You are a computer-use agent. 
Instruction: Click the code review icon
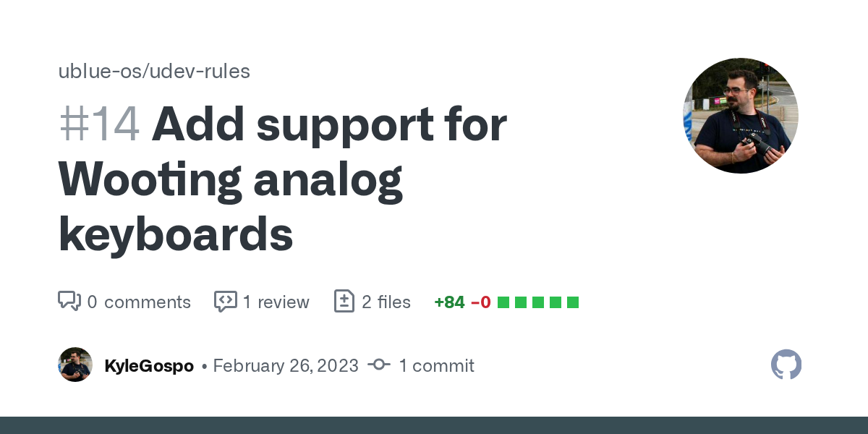(226, 302)
